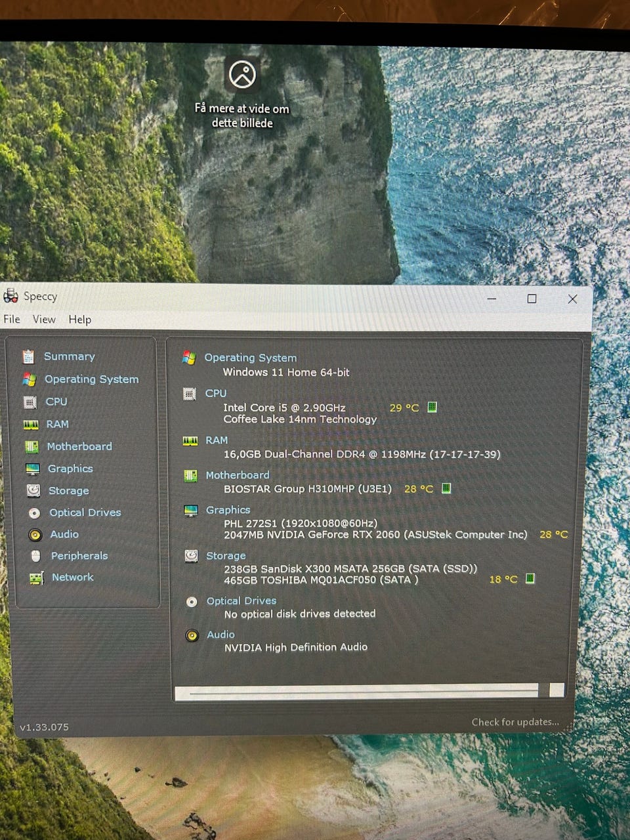Click the drive icon beside Storage heading
Screen dimensions: 630x840
tap(192, 556)
